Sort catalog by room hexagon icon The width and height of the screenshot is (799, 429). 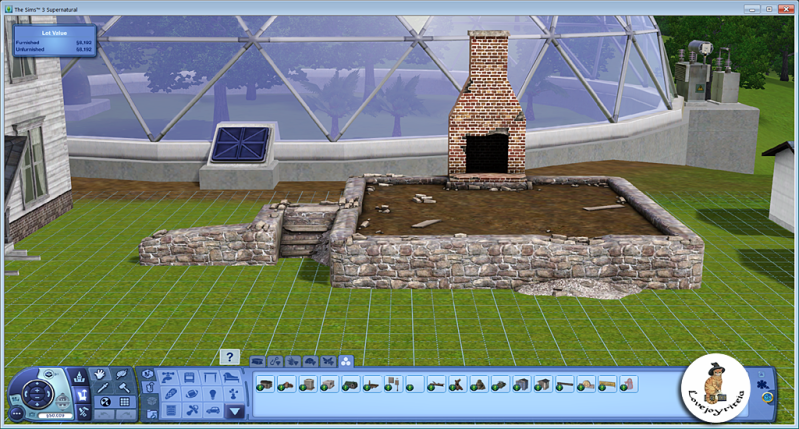(x=147, y=374)
